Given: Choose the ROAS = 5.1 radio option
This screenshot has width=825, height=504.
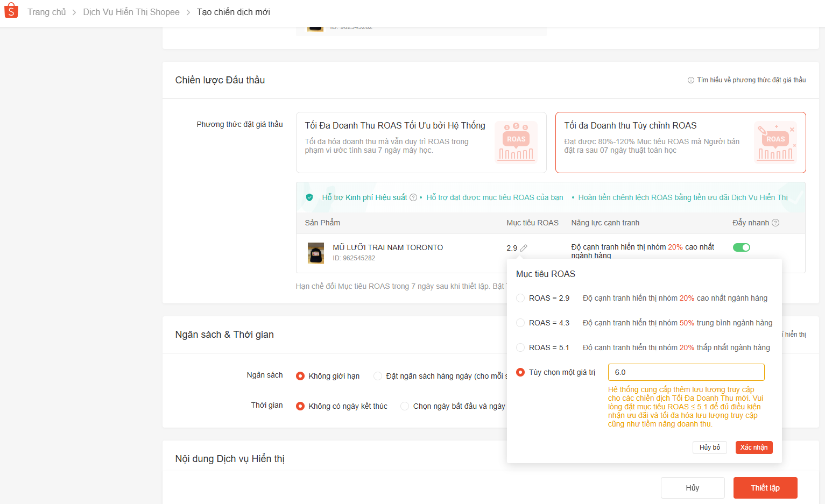Looking at the screenshot, I should click(520, 347).
